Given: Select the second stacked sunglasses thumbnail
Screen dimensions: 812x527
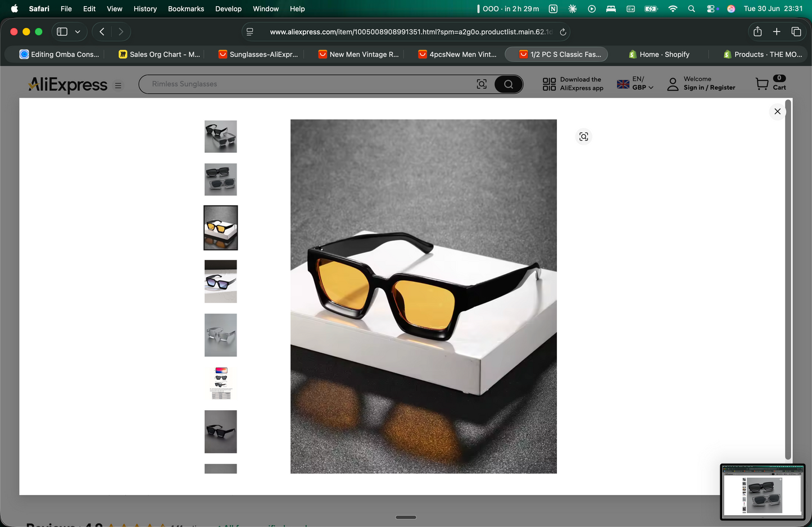Looking at the screenshot, I should [220, 179].
